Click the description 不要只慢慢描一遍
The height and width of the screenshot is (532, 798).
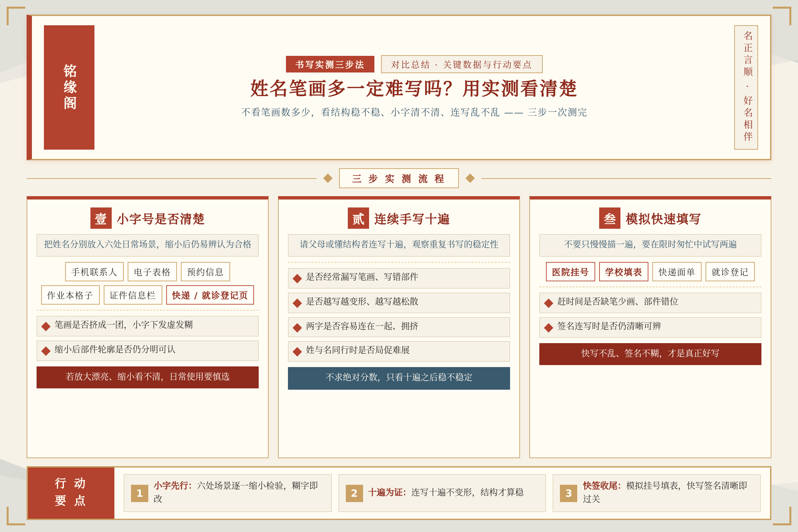[650, 245]
